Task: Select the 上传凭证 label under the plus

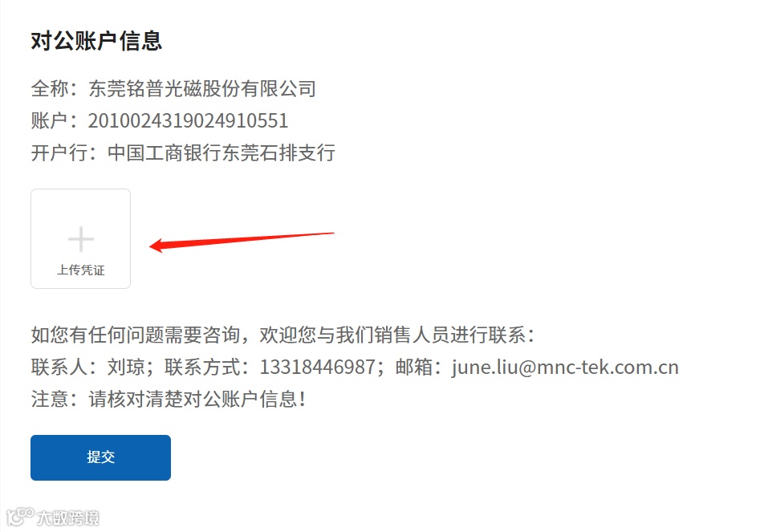Action: pos(81,270)
